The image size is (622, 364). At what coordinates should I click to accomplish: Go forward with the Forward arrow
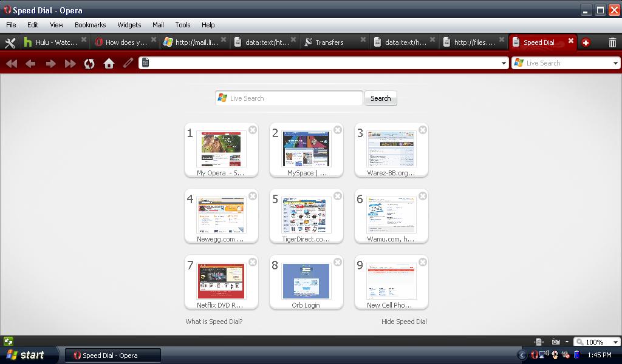50,63
